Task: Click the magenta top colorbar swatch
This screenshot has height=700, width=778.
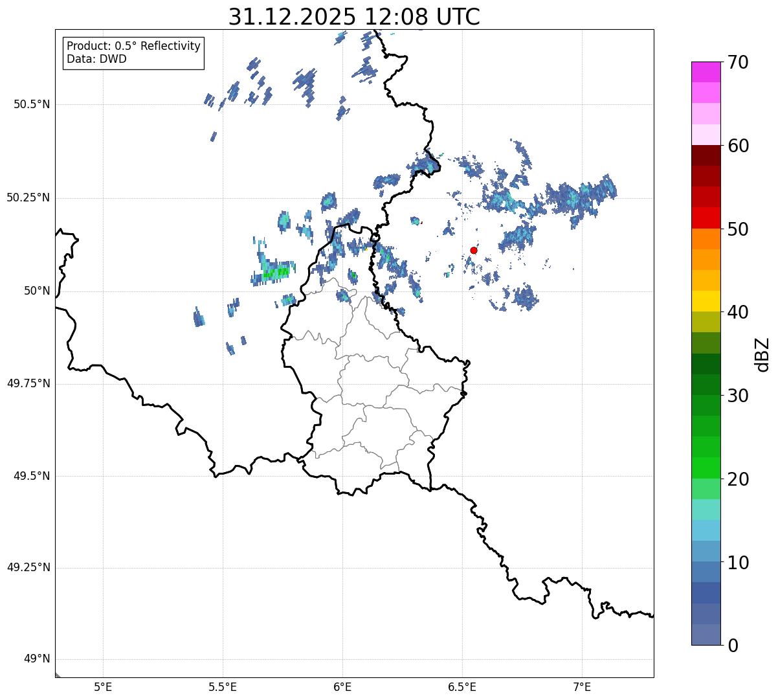Action: pyautogui.click(x=706, y=72)
